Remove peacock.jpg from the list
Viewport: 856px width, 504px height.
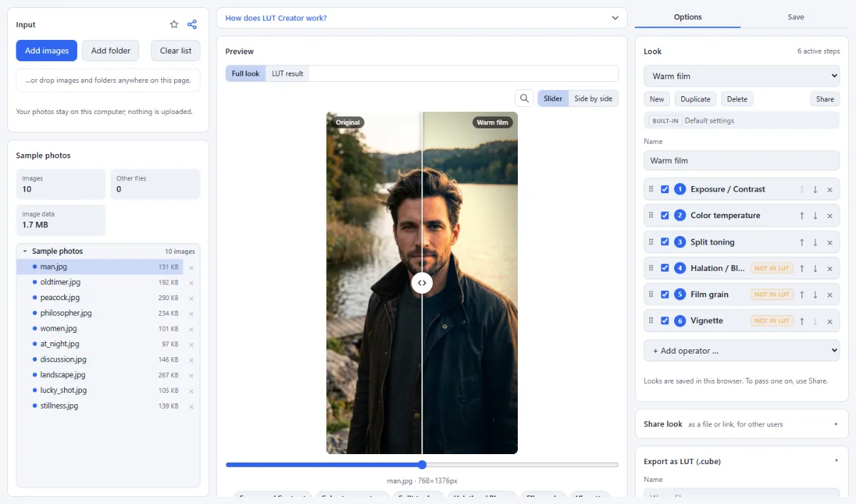[x=191, y=298]
